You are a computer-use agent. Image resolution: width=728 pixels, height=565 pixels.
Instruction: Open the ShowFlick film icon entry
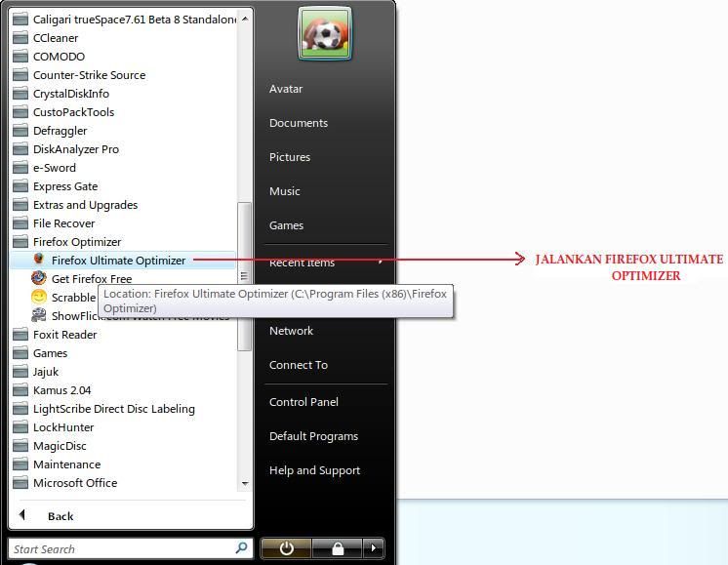point(39,315)
